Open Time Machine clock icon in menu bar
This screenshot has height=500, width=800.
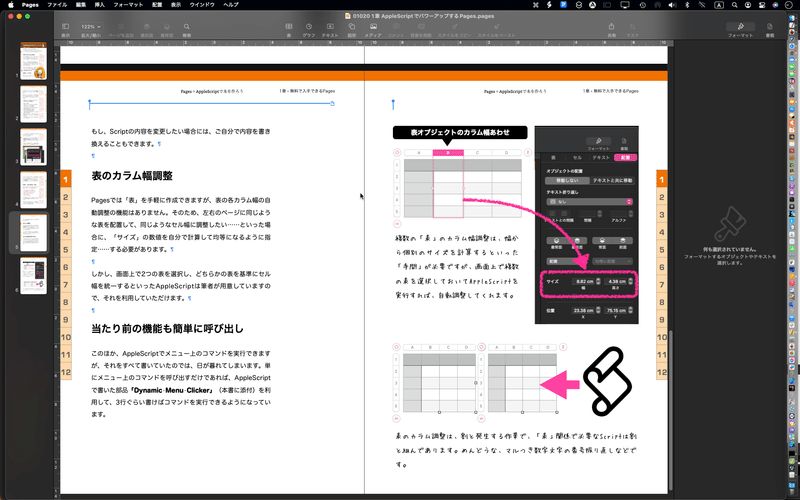click(x=642, y=5)
